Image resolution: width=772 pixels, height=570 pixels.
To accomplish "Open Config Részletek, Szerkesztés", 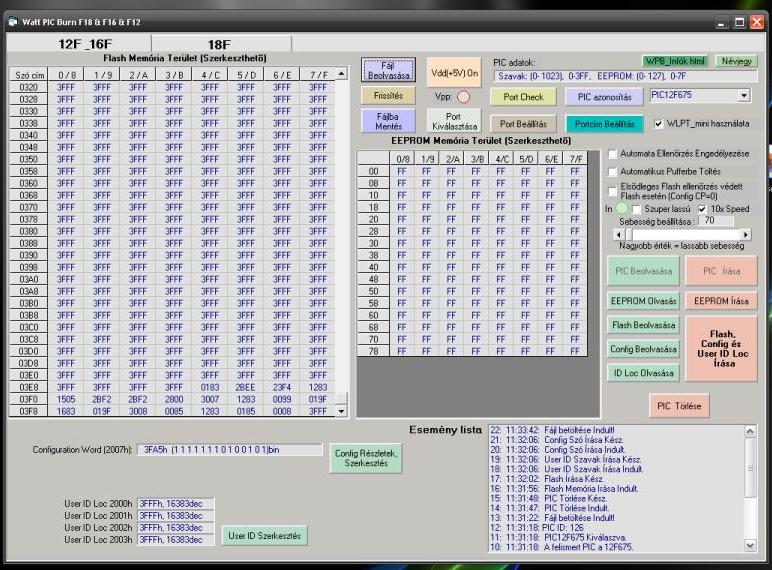I will coord(366,458).
